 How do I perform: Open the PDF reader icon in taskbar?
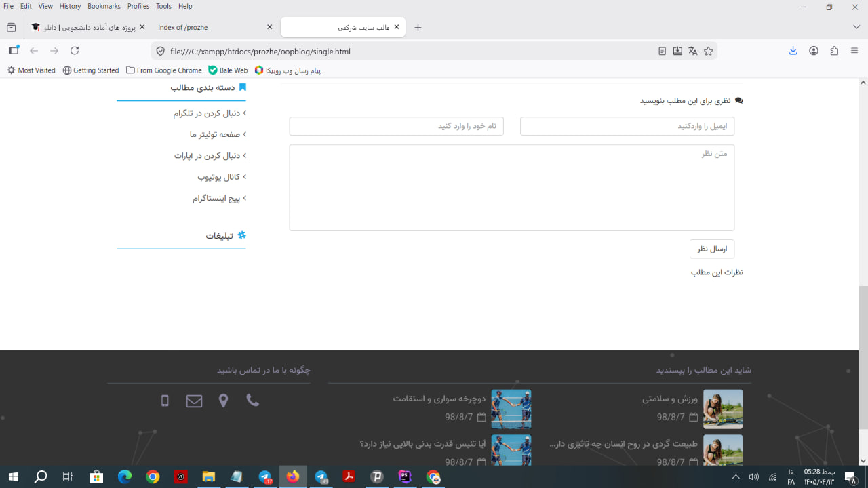click(x=349, y=477)
